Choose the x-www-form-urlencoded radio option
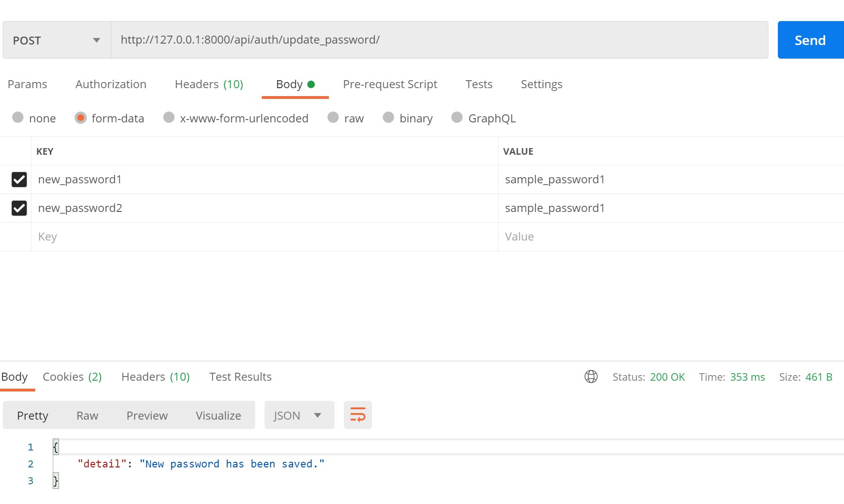844x504 pixels. pyautogui.click(x=169, y=118)
